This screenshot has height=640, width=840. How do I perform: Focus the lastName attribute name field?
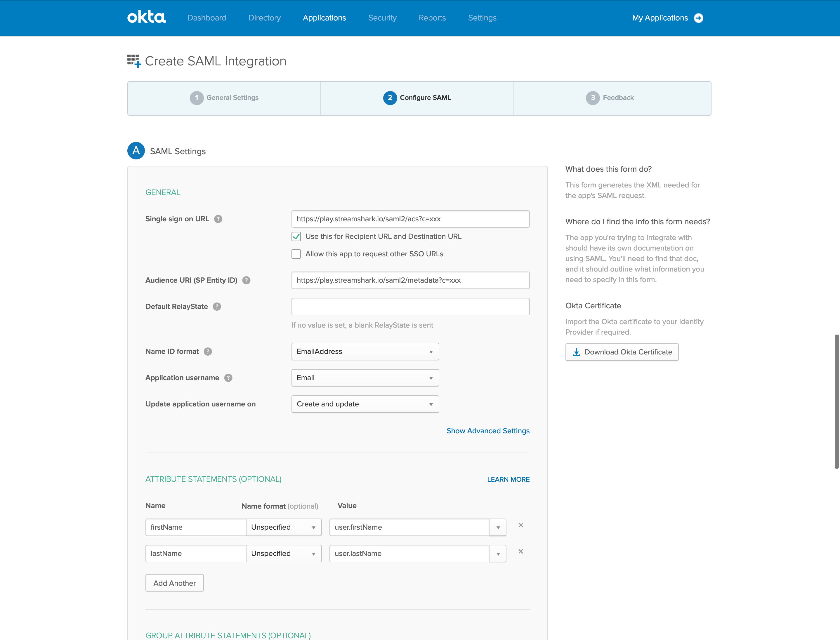pos(196,554)
